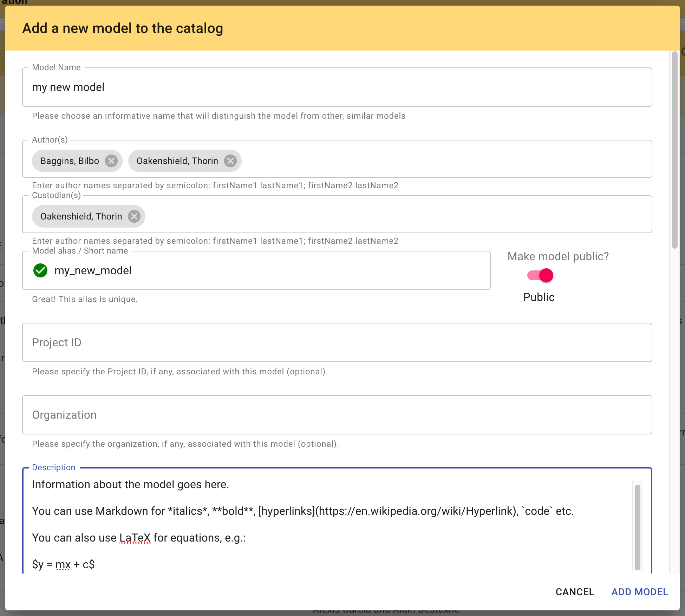This screenshot has width=685, height=616.
Task: Click the Public label under toggle
Action: [x=539, y=297]
